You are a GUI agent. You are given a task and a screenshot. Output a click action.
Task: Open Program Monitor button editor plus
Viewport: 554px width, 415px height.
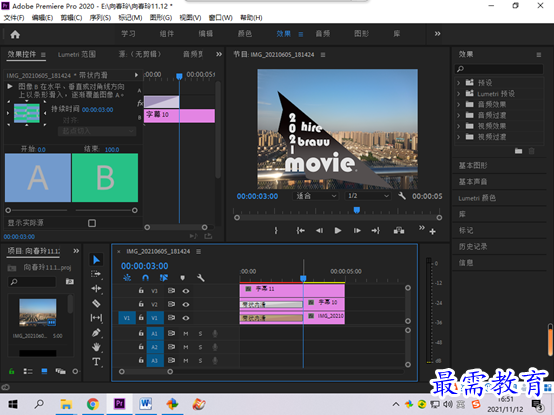coord(432,231)
